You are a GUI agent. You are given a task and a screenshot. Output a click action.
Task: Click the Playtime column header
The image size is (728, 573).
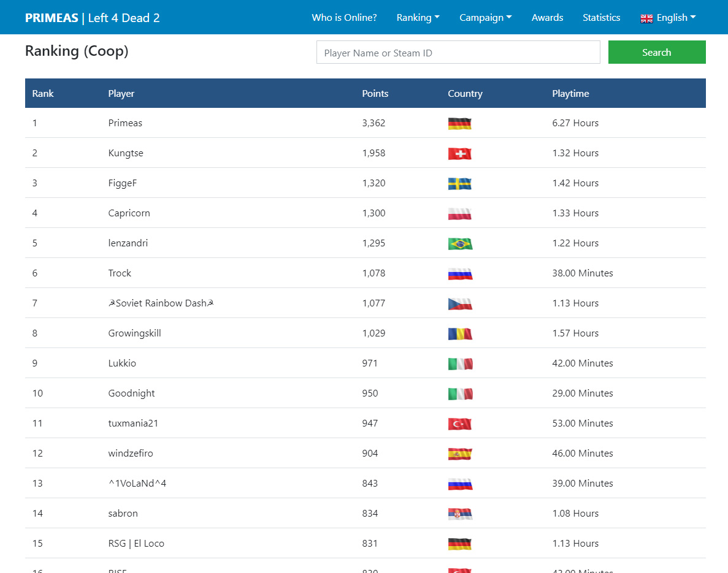[570, 94]
